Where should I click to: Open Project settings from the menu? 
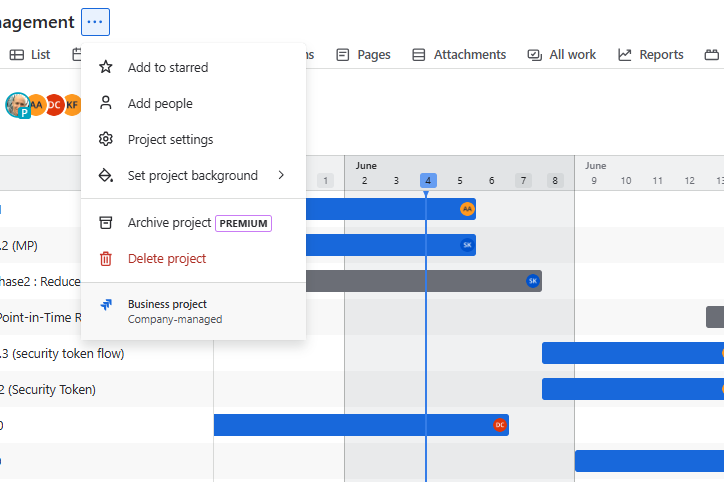193,139
